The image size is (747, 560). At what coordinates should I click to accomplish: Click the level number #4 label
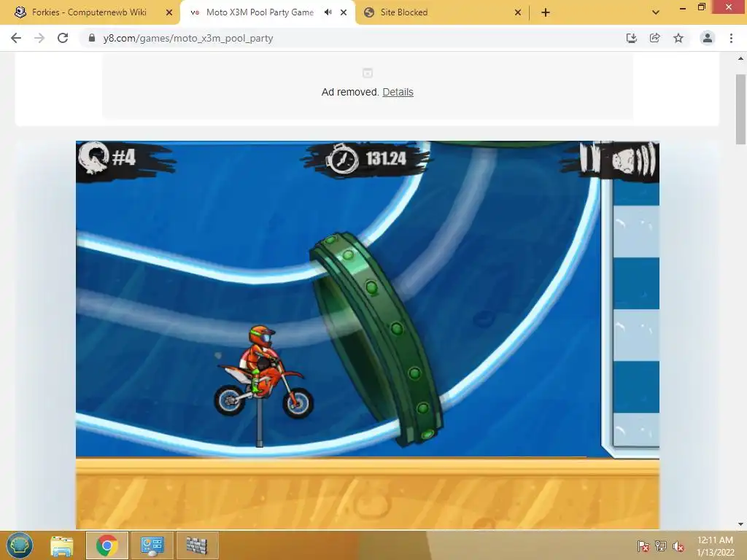[124, 157]
